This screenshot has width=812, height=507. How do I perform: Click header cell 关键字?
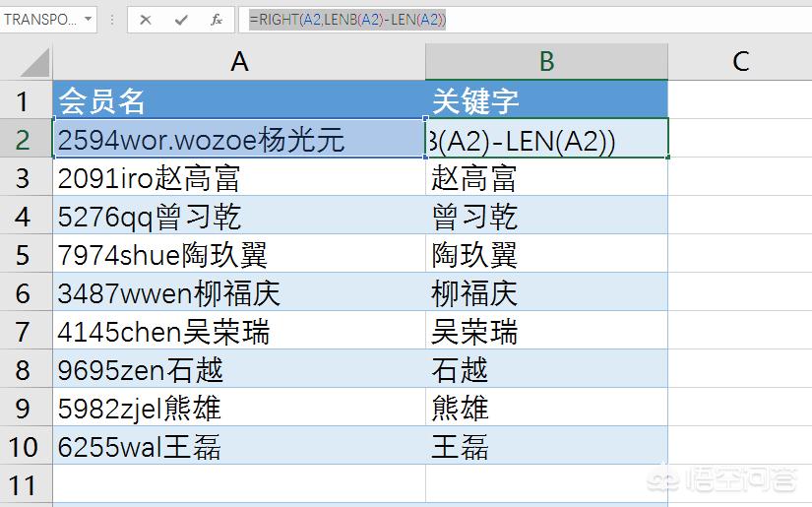[547, 99]
